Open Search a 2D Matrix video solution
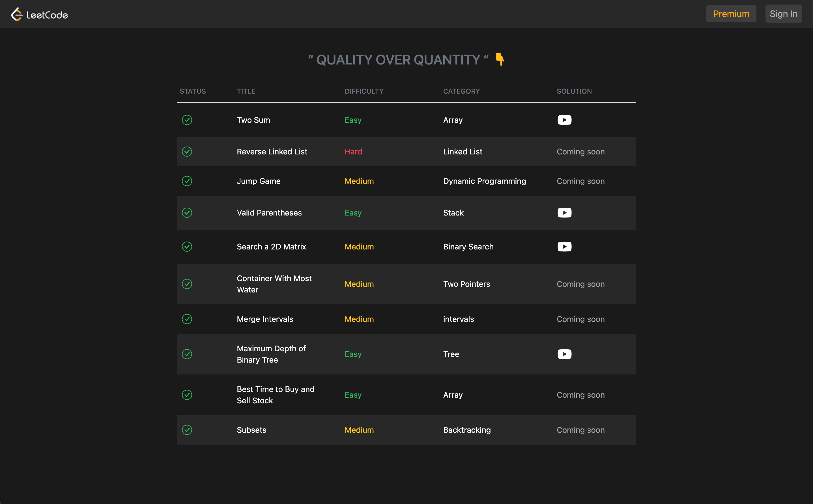Viewport: 813px width, 504px height. pyautogui.click(x=564, y=247)
